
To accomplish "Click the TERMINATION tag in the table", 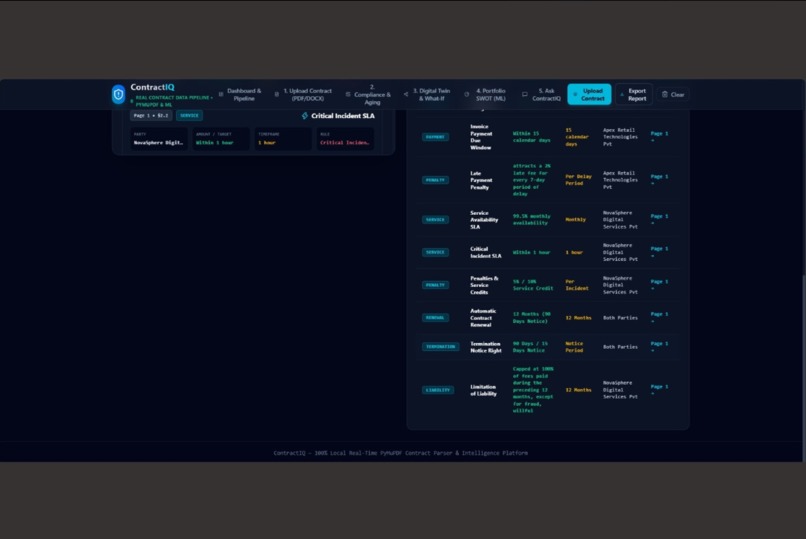I will click(441, 347).
